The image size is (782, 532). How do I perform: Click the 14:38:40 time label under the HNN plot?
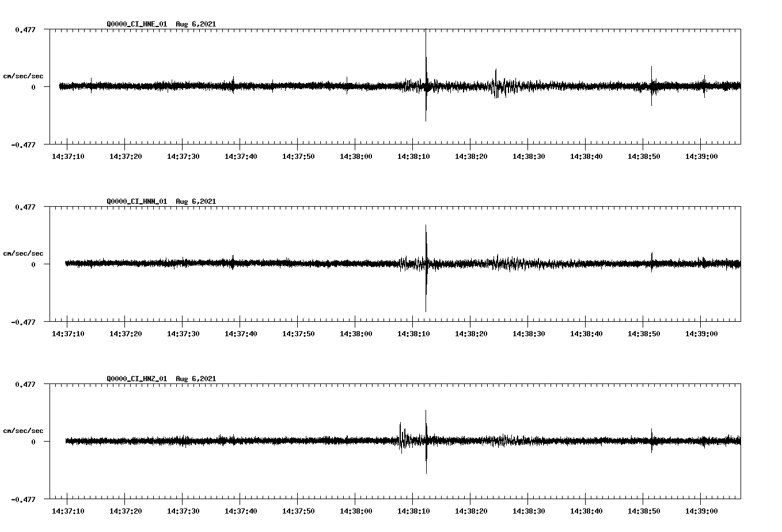pyautogui.click(x=586, y=334)
